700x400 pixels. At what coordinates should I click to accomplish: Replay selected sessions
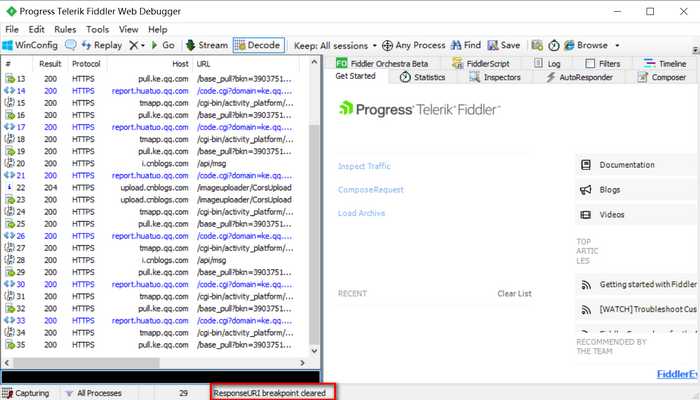[x=102, y=45]
